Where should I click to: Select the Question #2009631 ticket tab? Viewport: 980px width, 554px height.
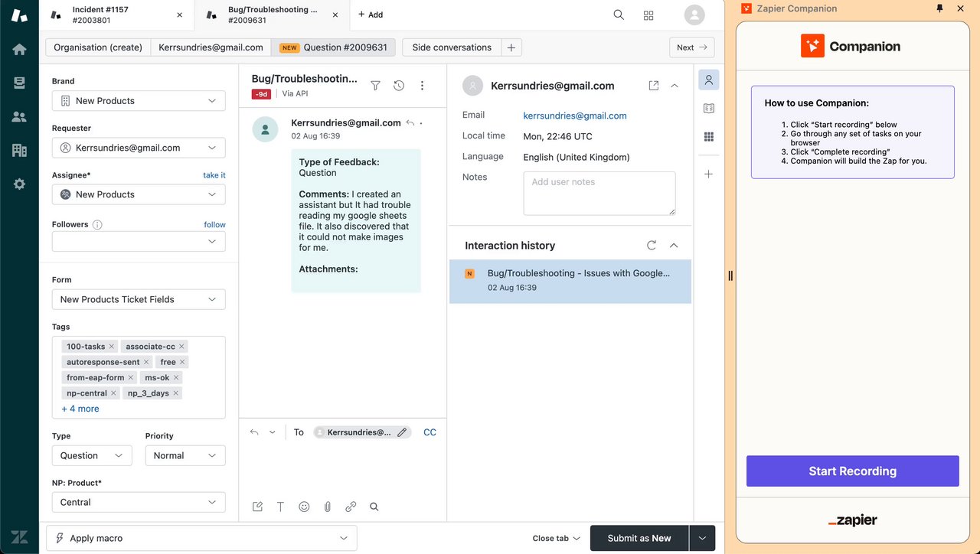(335, 47)
